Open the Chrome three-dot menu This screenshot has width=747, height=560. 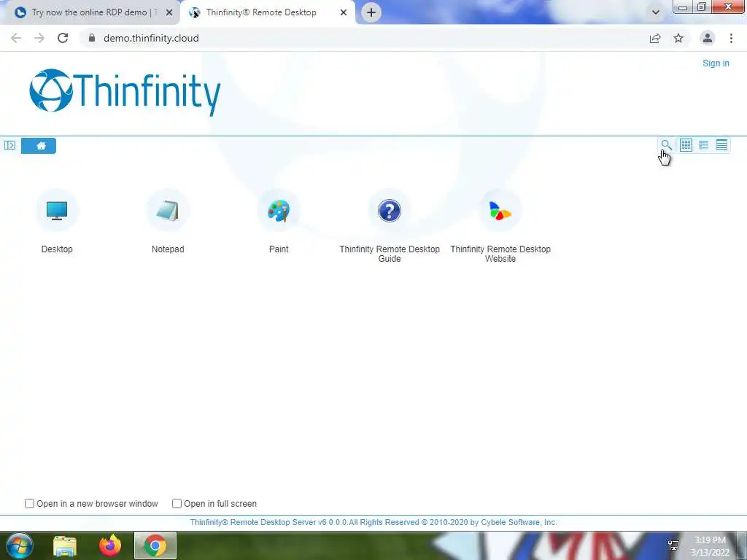731,38
